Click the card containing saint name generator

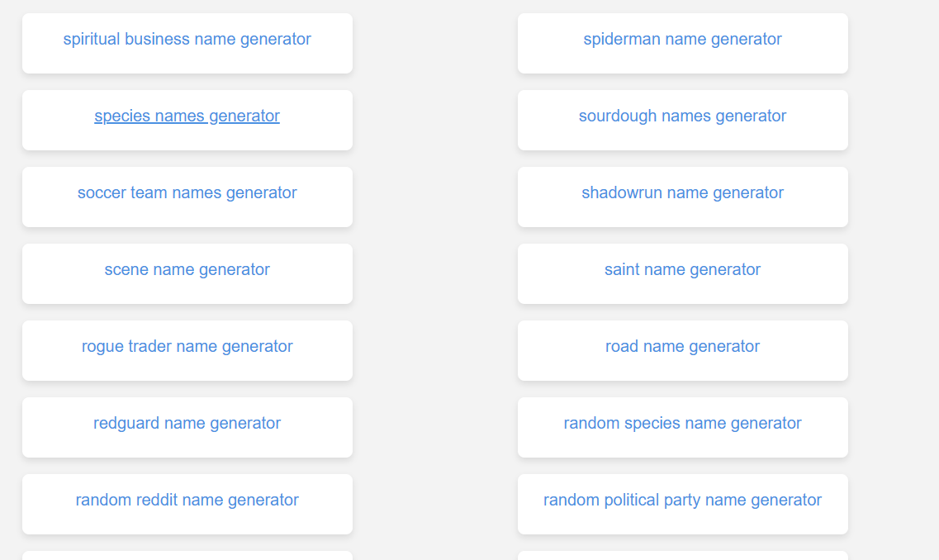pyautogui.click(x=682, y=273)
